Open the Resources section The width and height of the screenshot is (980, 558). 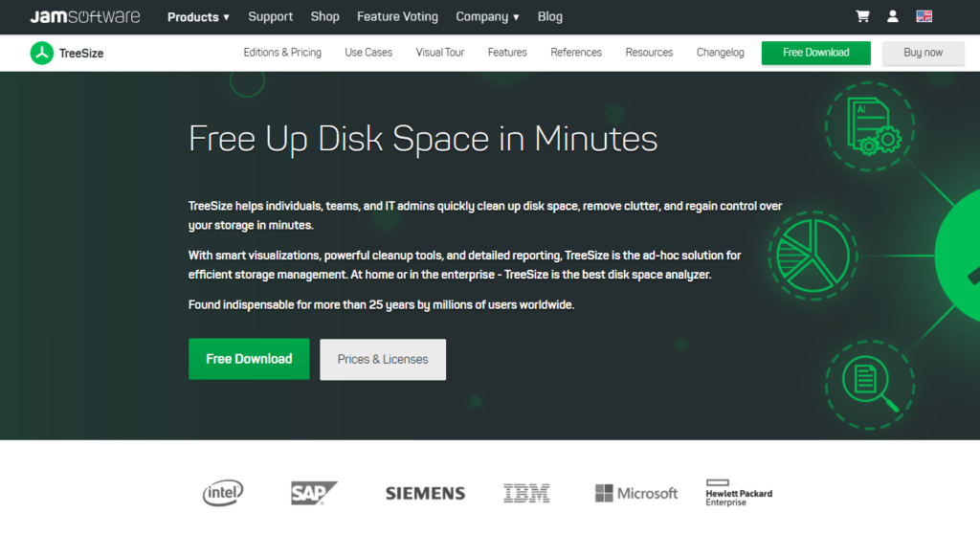coord(650,53)
